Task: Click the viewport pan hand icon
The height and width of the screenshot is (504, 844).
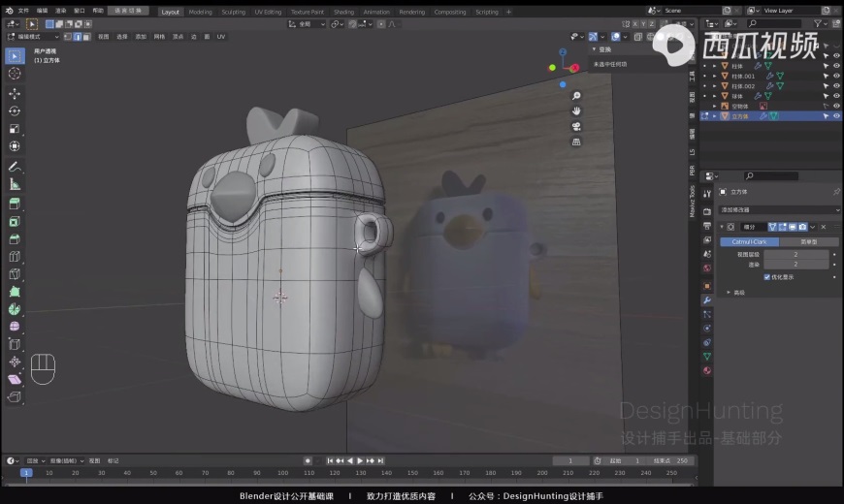Action: 576,110
